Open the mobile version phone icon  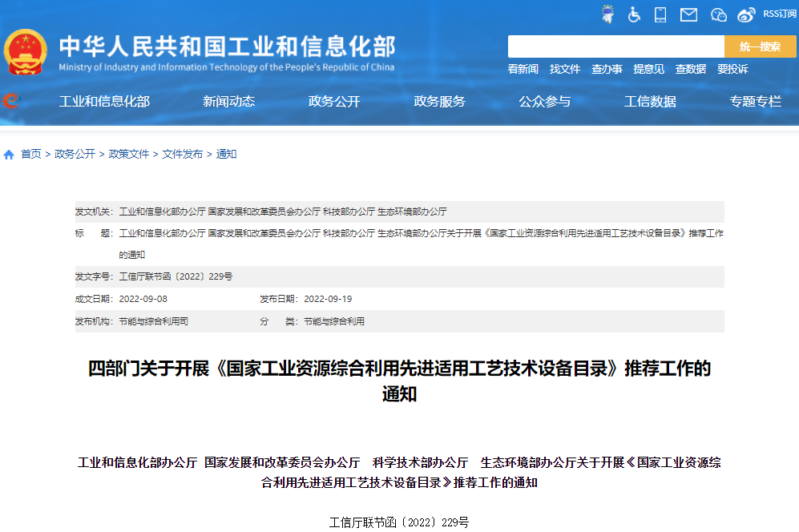point(660,14)
